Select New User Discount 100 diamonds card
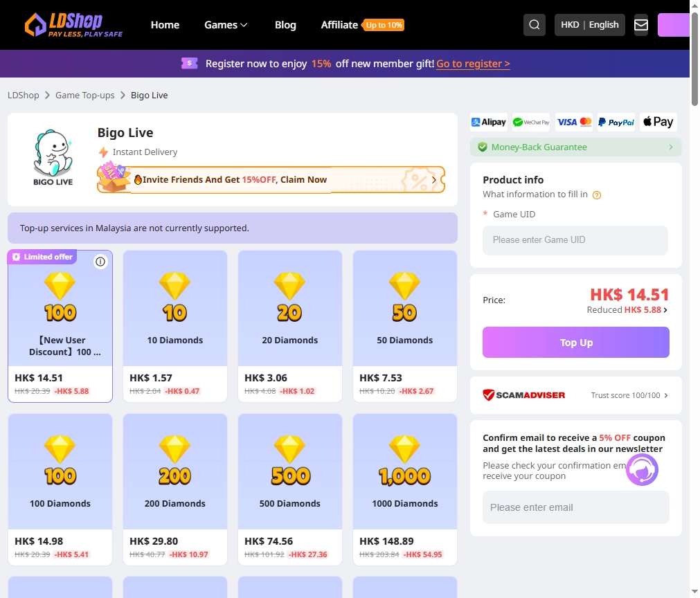Viewport: 700px width, 598px height. (60, 326)
